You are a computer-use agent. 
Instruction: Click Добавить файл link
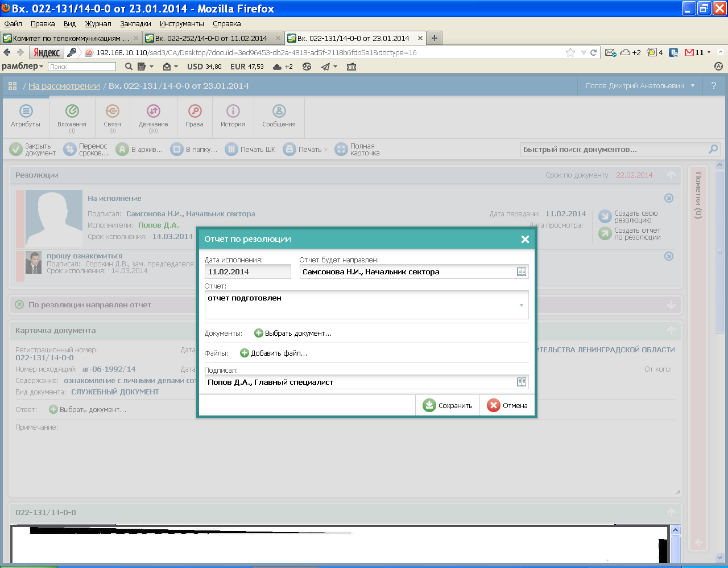274,353
